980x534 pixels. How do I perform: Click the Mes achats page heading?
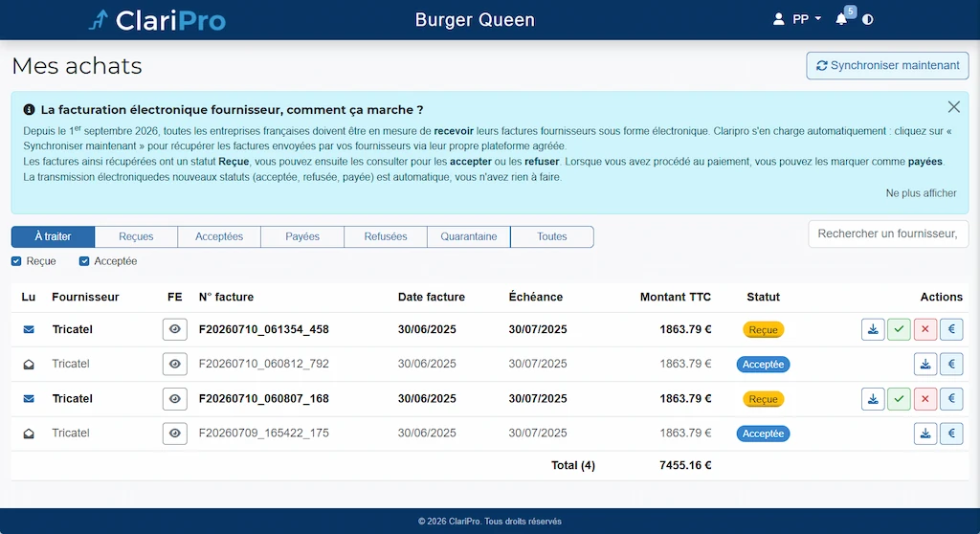77,66
